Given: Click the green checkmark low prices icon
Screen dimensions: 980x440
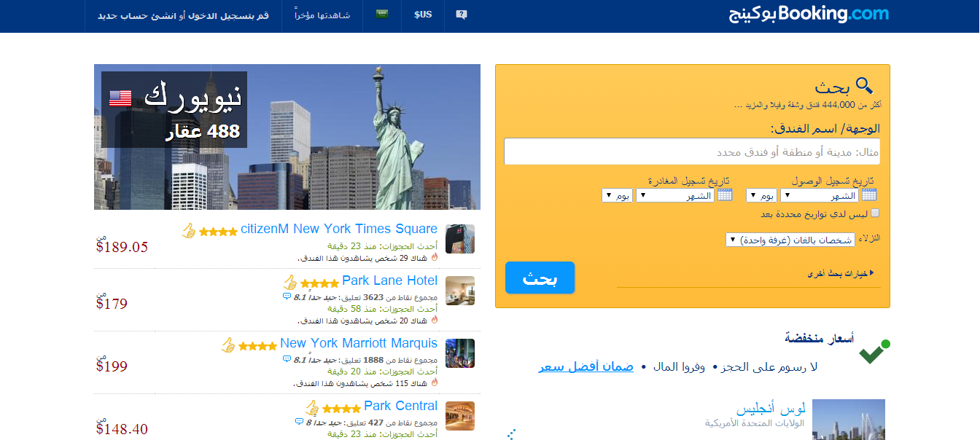Looking at the screenshot, I should 874,352.
